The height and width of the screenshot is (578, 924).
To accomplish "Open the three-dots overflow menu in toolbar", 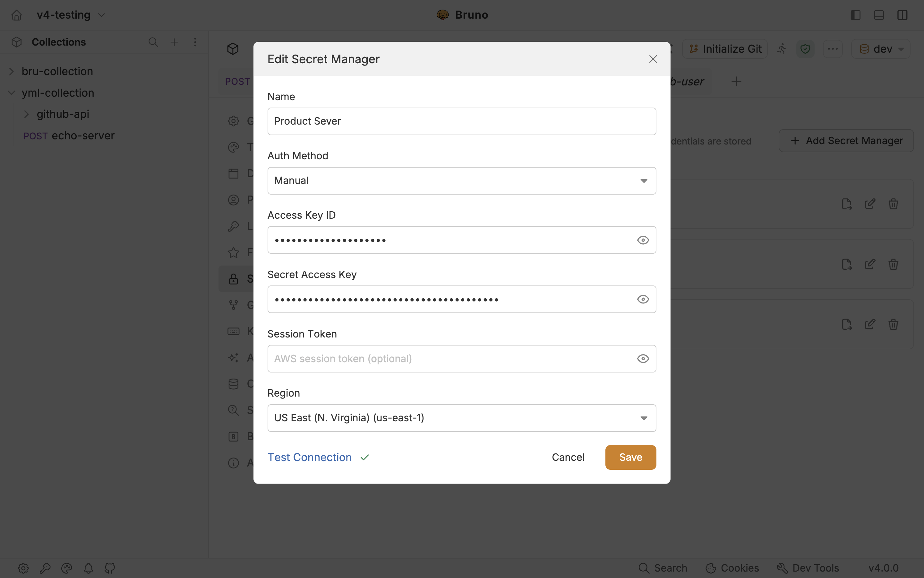I will pyautogui.click(x=833, y=49).
